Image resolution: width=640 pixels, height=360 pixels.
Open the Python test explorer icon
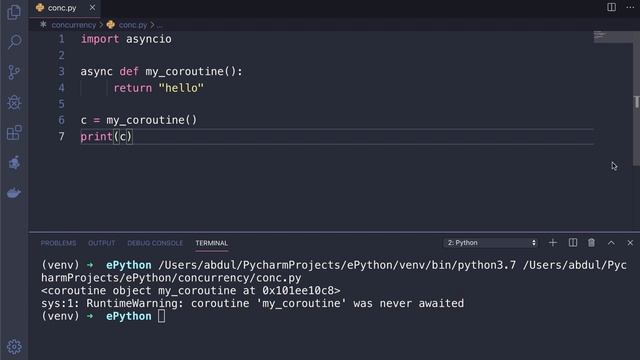[14, 162]
